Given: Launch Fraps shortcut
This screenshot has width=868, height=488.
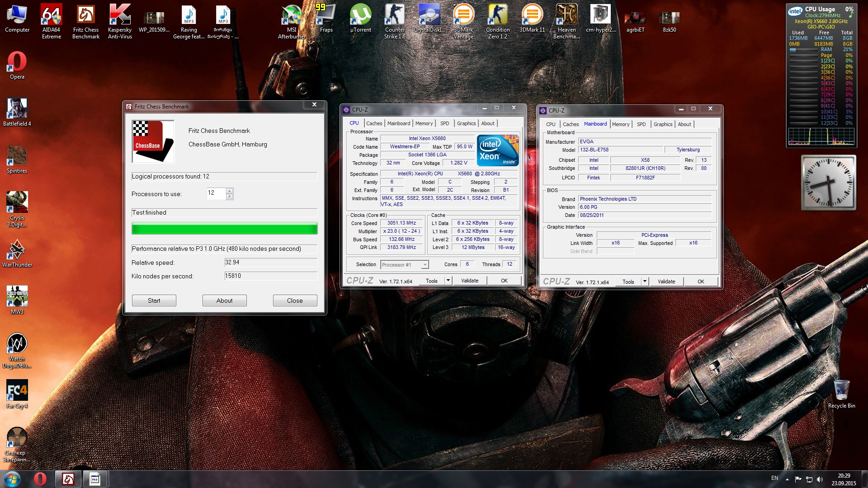Looking at the screenshot, I should [x=326, y=19].
